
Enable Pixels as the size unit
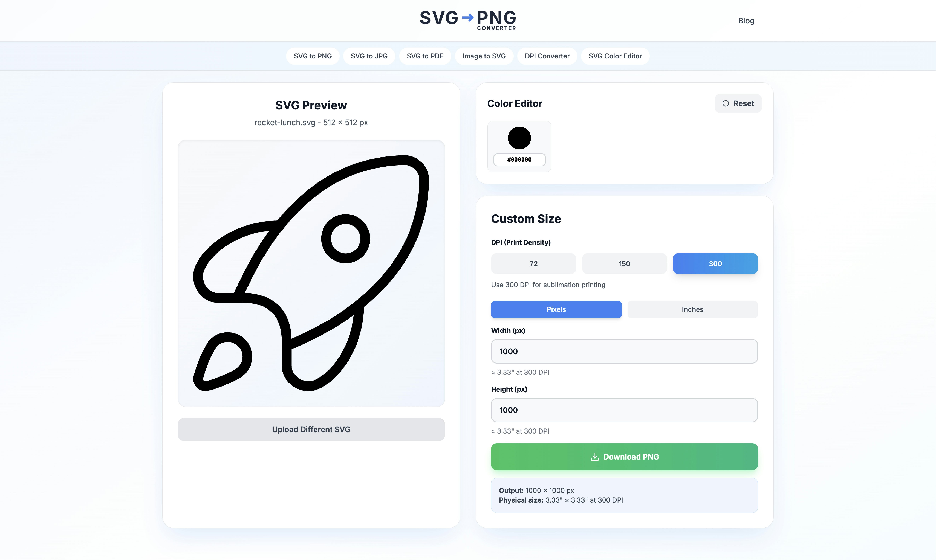pyautogui.click(x=556, y=309)
